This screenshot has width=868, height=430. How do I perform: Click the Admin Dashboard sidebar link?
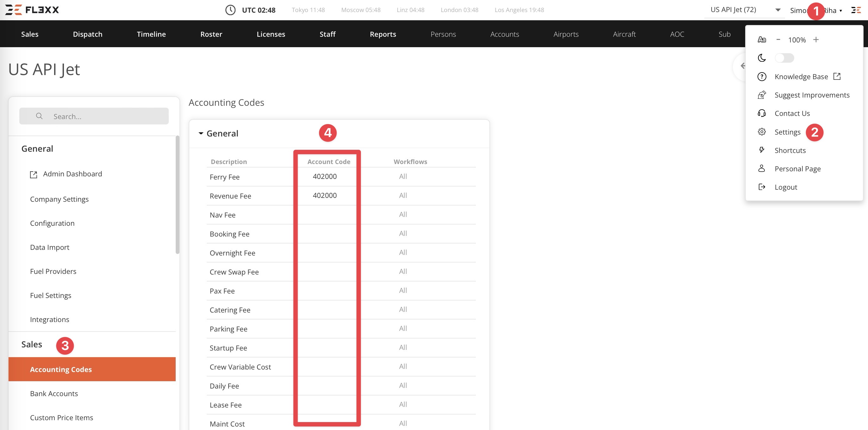72,174
